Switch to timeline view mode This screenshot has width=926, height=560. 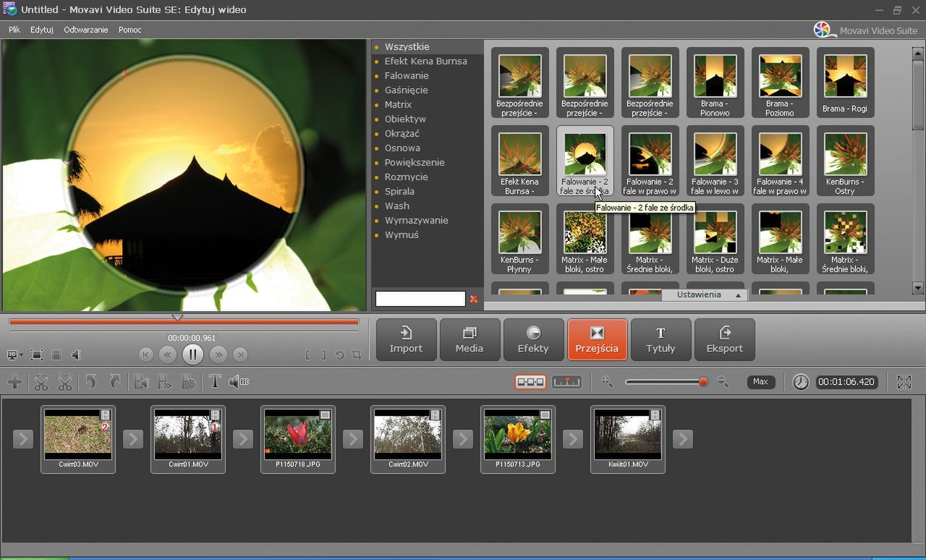[x=566, y=381]
